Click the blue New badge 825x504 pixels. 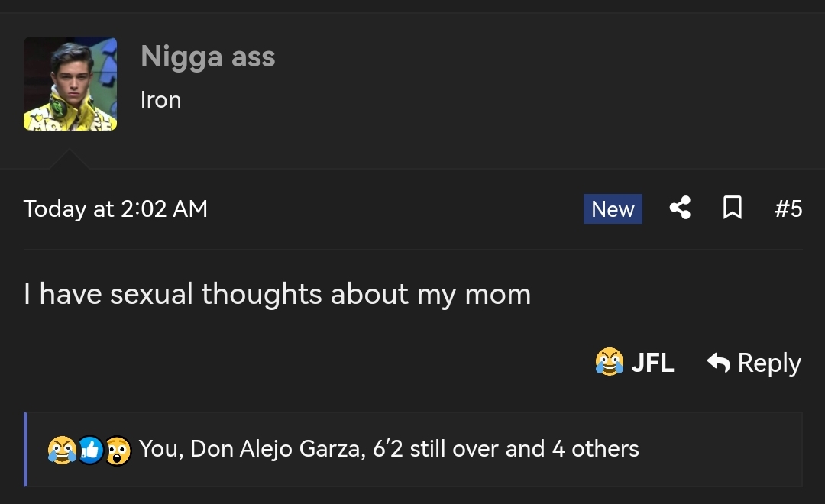pos(613,209)
